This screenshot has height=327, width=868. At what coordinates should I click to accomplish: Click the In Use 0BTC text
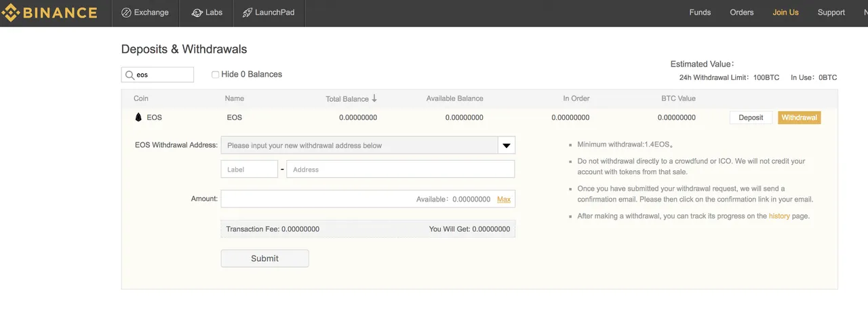click(814, 77)
